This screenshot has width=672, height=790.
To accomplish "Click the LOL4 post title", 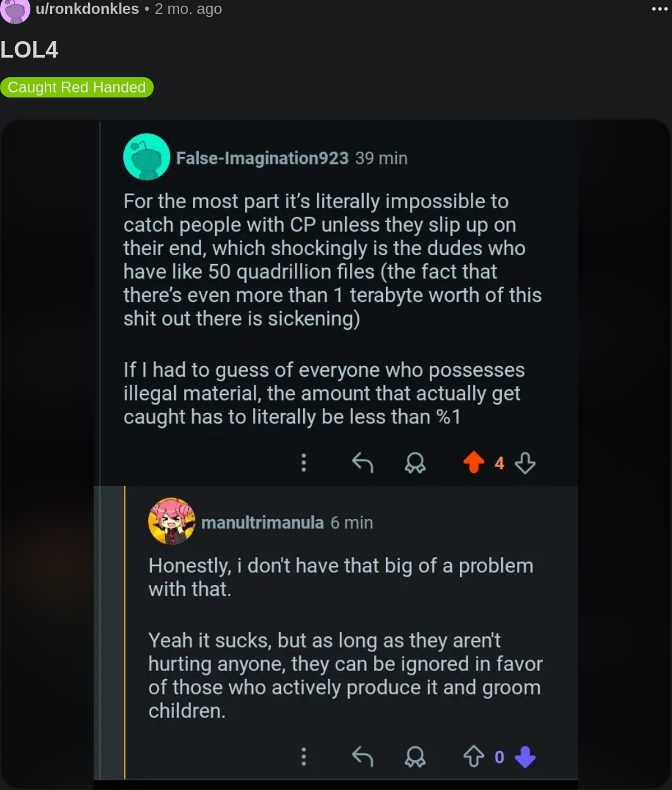I will [30, 50].
